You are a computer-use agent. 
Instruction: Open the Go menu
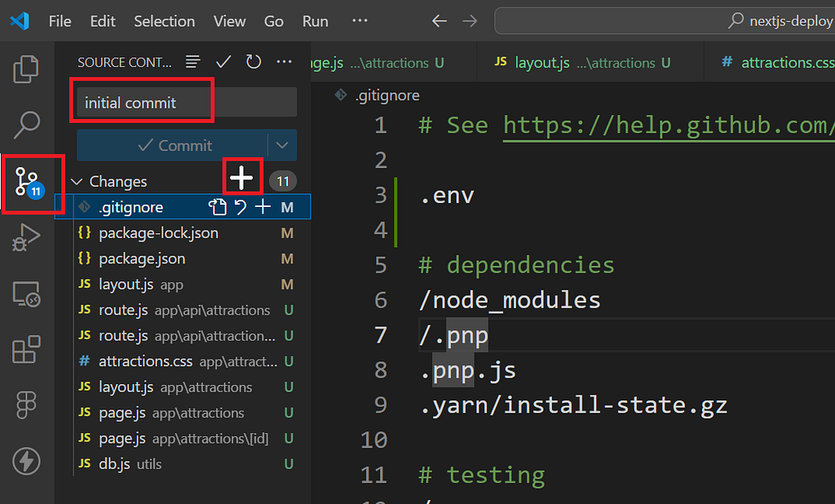[x=274, y=21]
